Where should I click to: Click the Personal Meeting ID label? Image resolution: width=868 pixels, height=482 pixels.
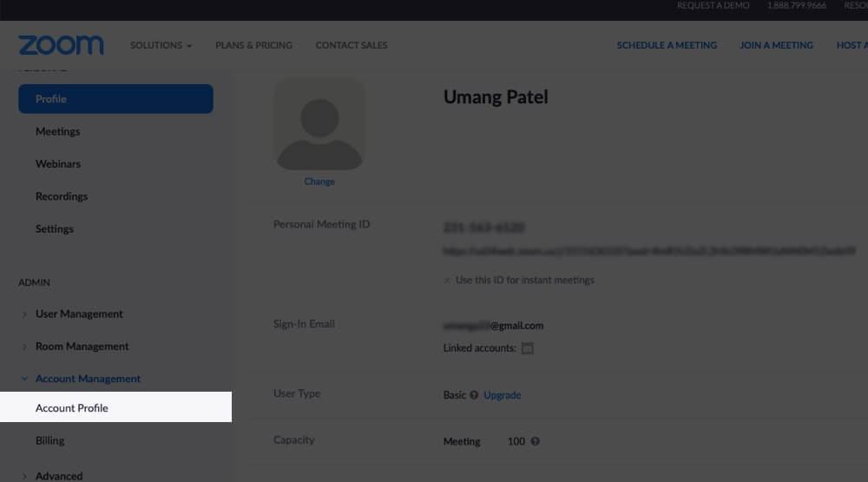322,224
